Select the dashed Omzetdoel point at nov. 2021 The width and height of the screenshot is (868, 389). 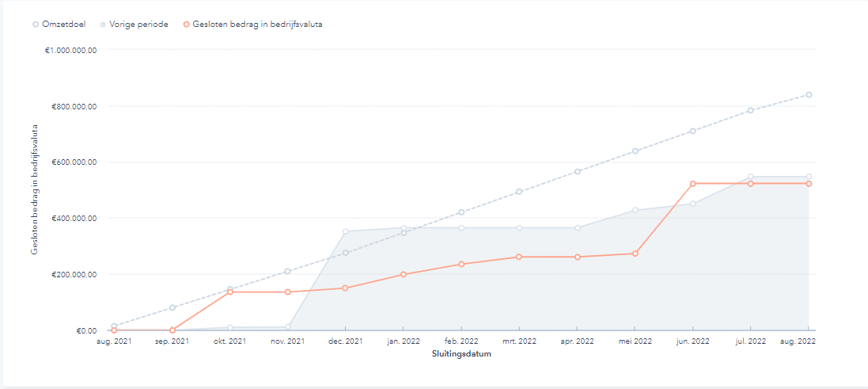pyautogui.click(x=288, y=272)
